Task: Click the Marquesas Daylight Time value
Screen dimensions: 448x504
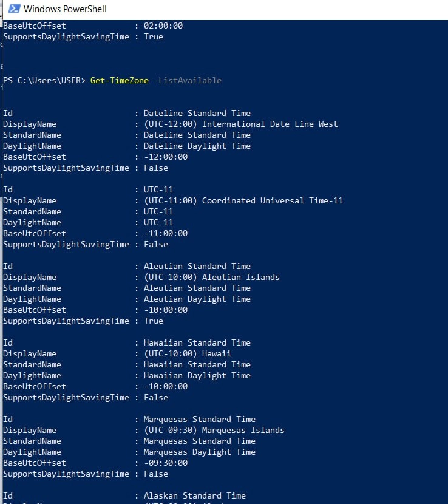Action: [x=199, y=452]
